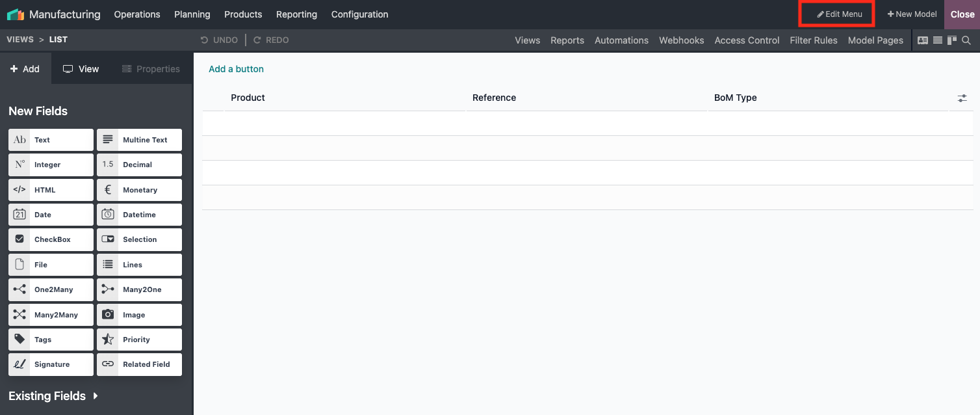Click the Signature field icon
Viewport: 980px width, 415px height.
coord(19,364)
